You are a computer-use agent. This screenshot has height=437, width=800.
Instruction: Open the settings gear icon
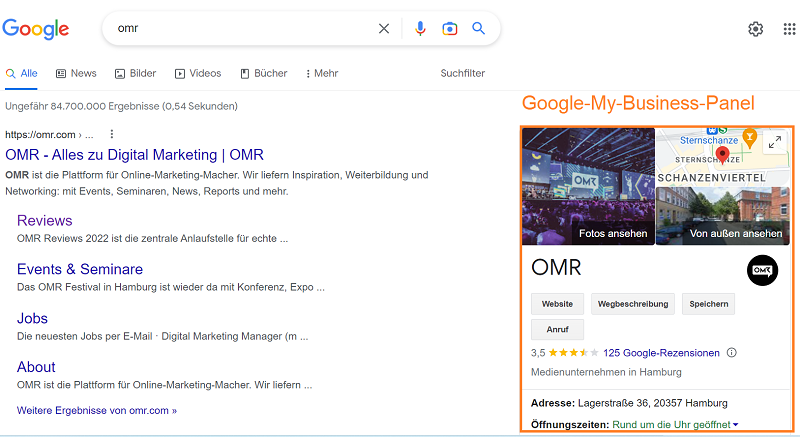pyautogui.click(x=756, y=29)
